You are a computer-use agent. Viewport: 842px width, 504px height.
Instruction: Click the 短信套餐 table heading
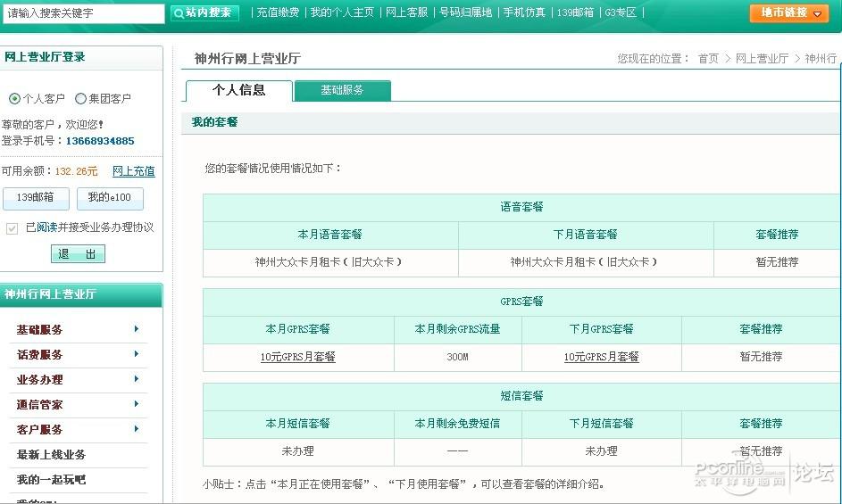click(x=522, y=395)
